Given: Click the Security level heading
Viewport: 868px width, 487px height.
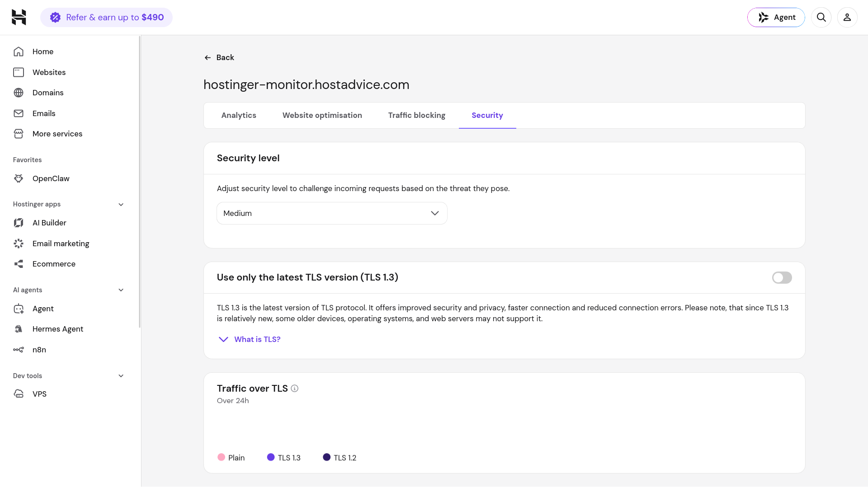Looking at the screenshot, I should (248, 158).
